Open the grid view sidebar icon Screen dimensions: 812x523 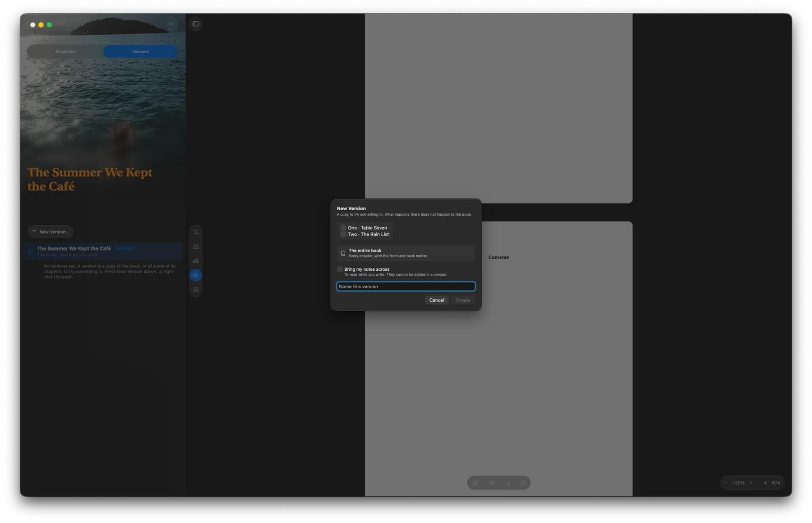point(196,290)
